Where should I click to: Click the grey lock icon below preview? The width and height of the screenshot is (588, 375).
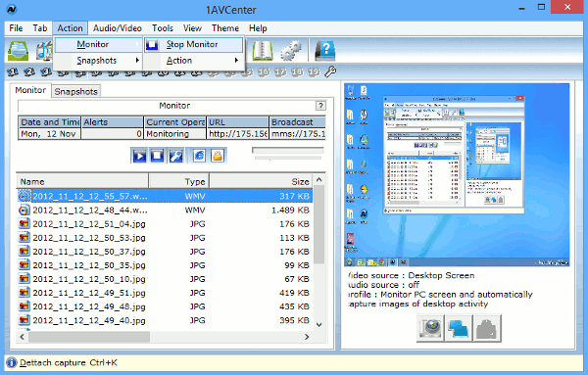(x=487, y=328)
